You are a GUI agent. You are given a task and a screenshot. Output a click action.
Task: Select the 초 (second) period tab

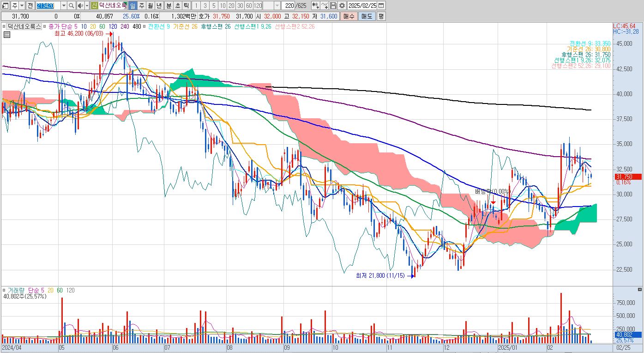coord(177,6)
